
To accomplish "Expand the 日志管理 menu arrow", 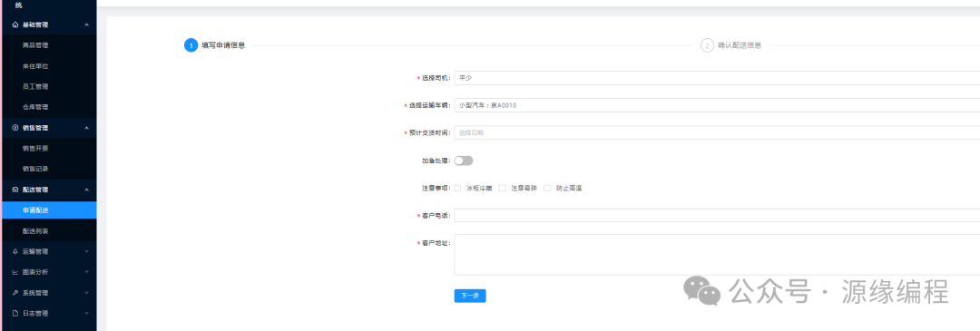I will point(86,314).
